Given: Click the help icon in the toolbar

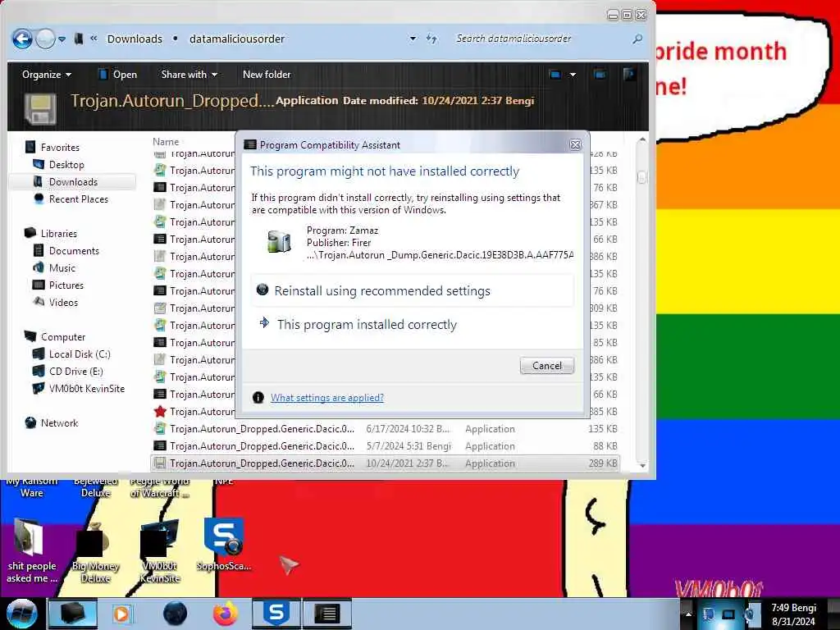Looking at the screenshot, I should click(x=629, y=74).
